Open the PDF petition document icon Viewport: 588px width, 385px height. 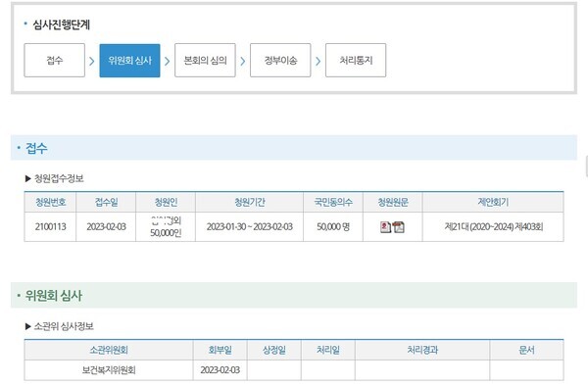399,227
